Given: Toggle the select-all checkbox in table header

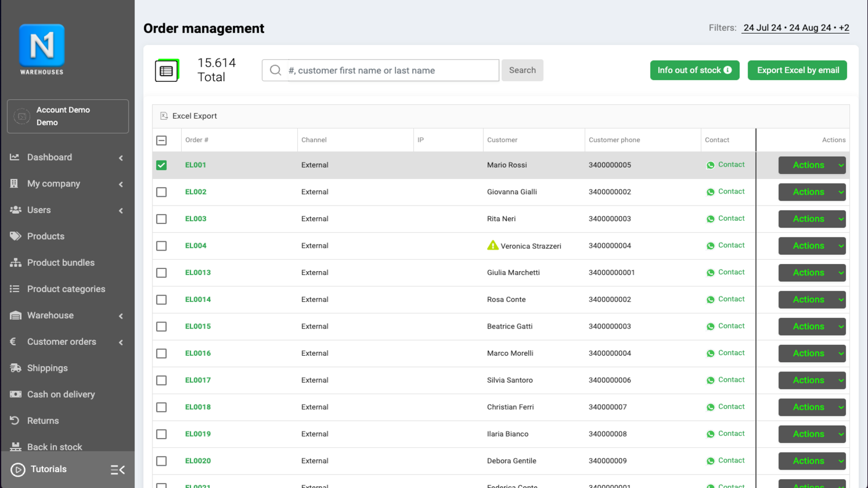Looking at the screenshot, I should [x=162, y=140].
